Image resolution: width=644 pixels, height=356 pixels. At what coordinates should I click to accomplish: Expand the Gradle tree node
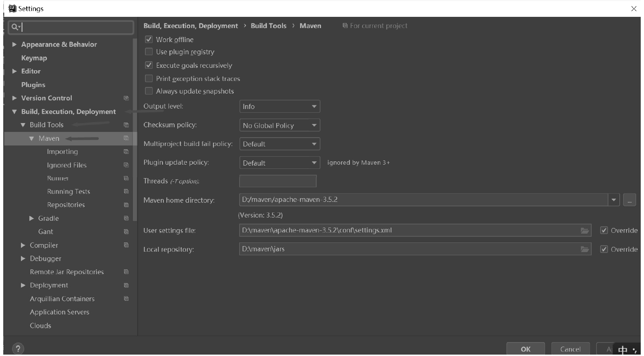pos(31,218)
